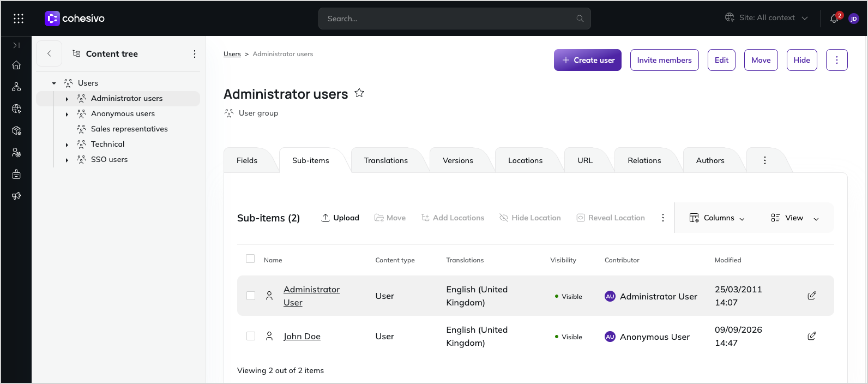Switch to the URL tab
This screenshot has width=868, height=384.
click(585, 160)
